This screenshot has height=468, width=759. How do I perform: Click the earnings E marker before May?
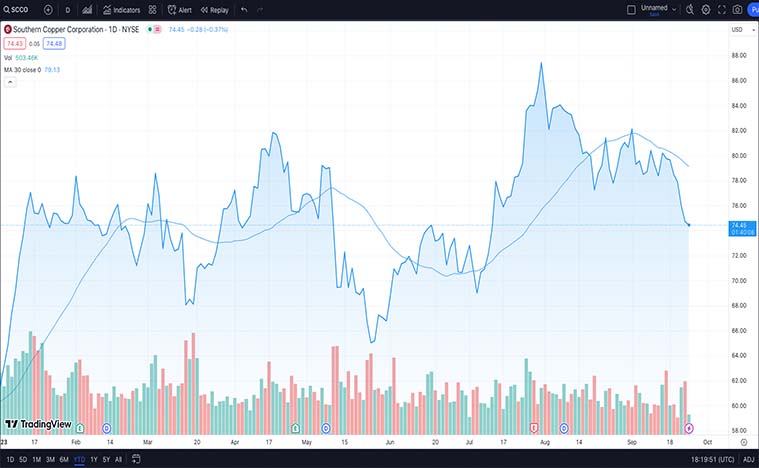click(295, 428)
